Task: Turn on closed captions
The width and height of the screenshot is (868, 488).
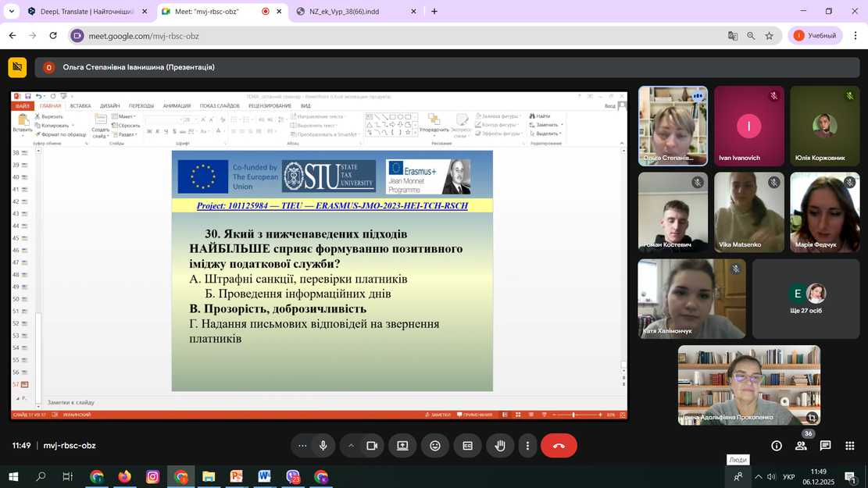Action: tap(467, 446)
